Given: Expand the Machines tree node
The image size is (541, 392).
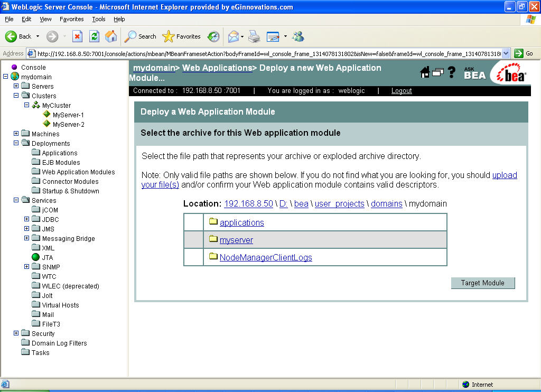Looking at the screenshot, I should tap(16, 133).
